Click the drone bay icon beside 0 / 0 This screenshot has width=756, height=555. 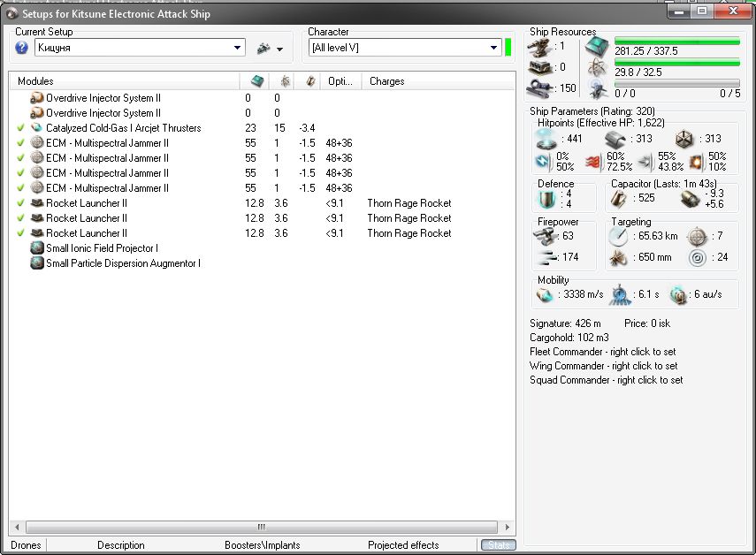tap(598, 89)
